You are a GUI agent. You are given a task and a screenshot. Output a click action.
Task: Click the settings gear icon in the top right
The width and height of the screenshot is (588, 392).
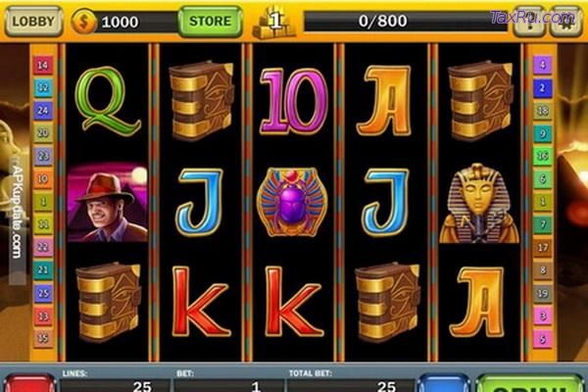click(x=566, y=22)
